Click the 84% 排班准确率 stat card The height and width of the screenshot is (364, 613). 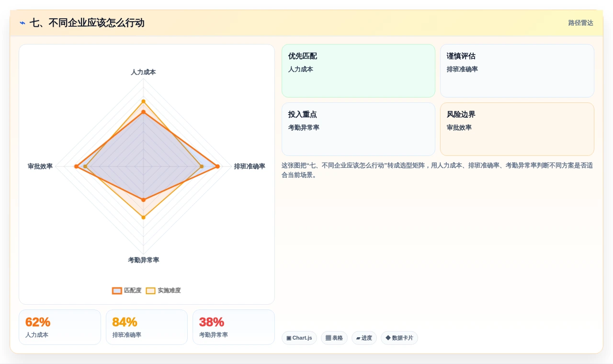[x=147, y=327]
